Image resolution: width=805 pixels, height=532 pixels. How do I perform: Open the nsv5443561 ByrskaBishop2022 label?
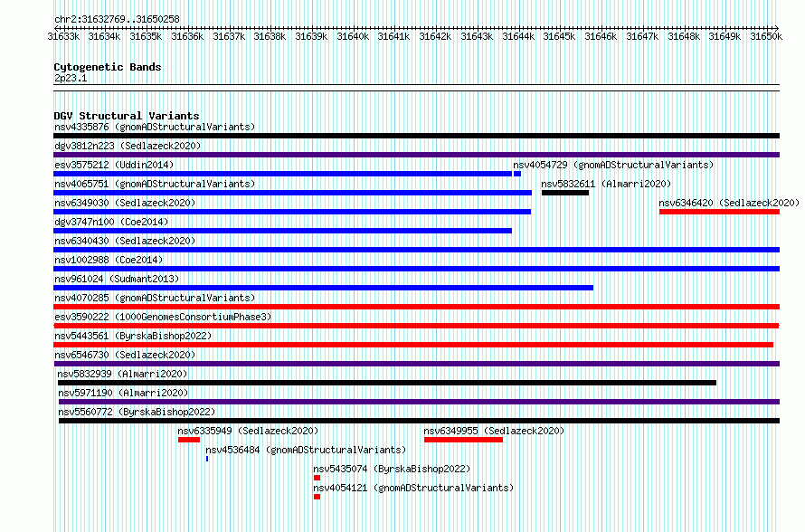133,336
